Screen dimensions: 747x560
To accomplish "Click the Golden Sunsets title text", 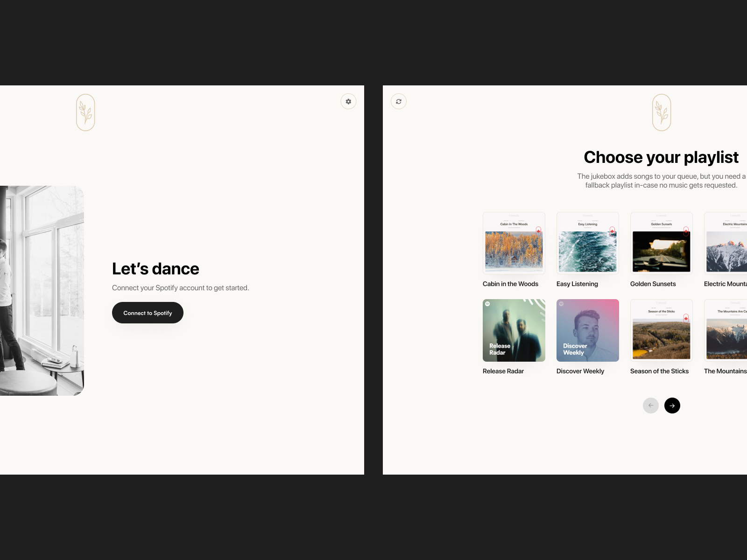I will (653, 284).
